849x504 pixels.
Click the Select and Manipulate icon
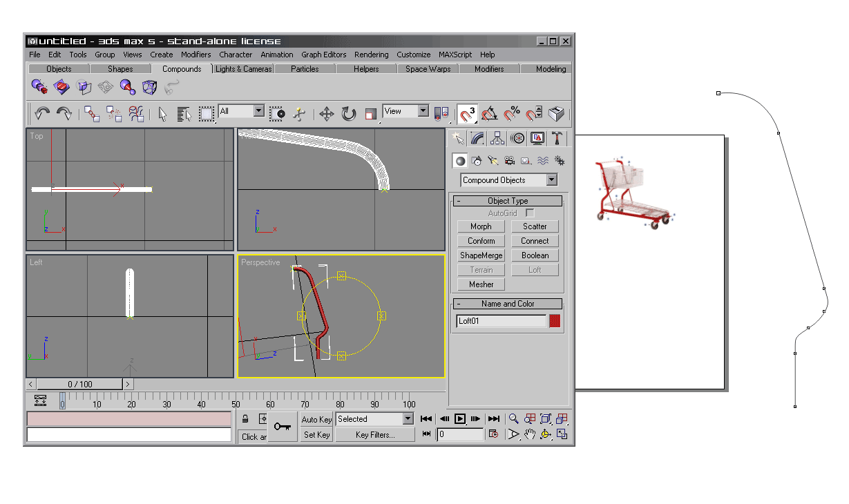pyautogui.click(x=299, y=113)
